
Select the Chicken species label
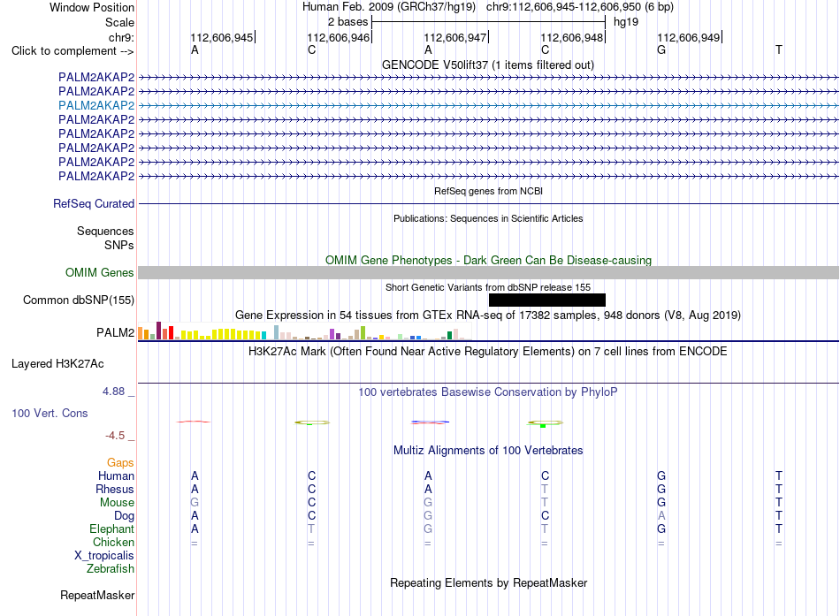click(x=113, y=542)
